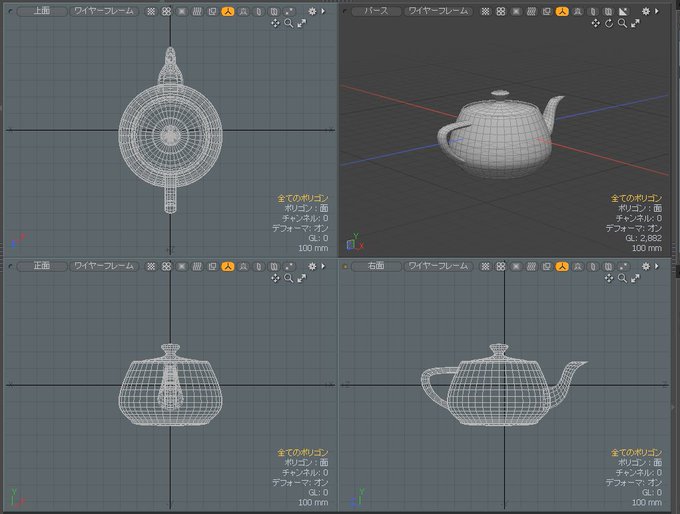Click the wireframe teapot in 右面 viewport
680x514 pixels.
tap(504, 385)
